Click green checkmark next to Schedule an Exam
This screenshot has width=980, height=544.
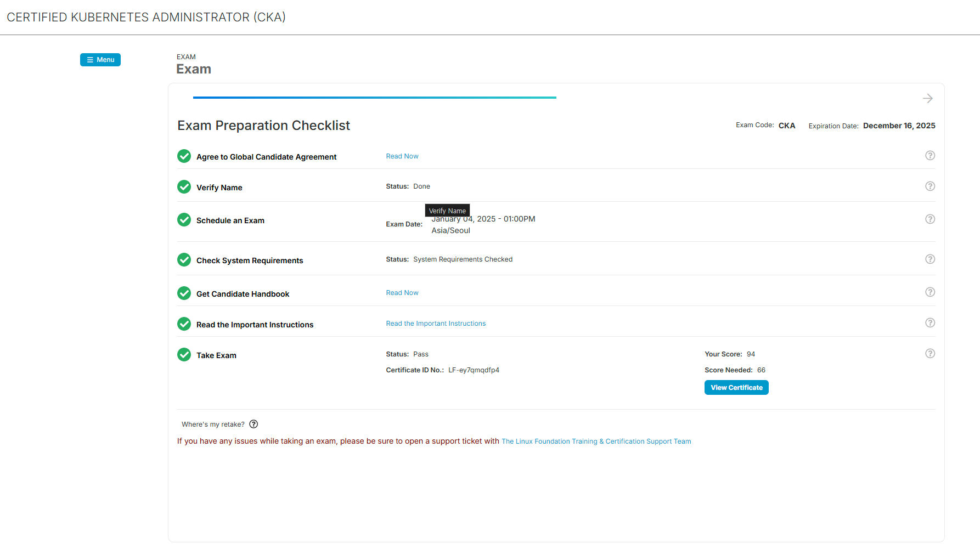[184, 220]
